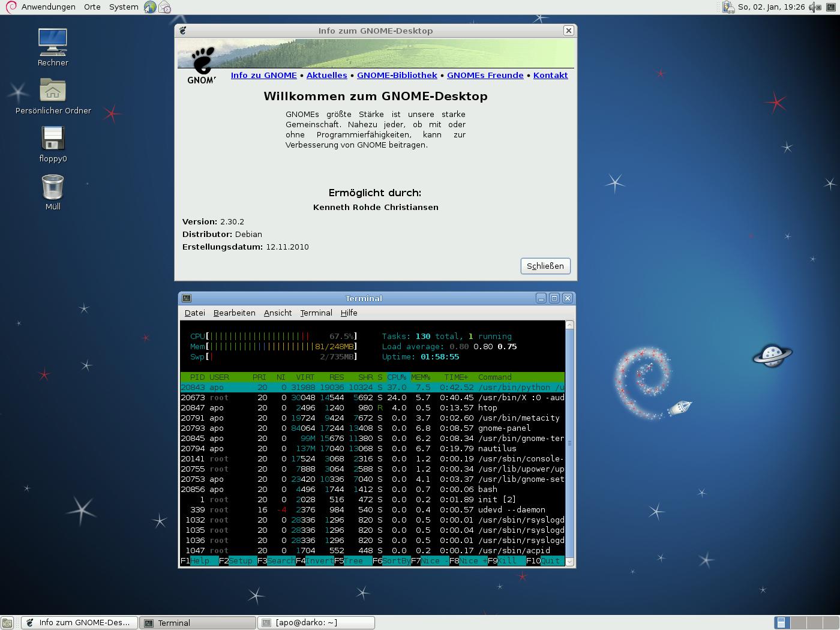The width and height of the screenshot is (840, 630).
Task: Click F5 Tree in htop footer
Action: point(353,561)
